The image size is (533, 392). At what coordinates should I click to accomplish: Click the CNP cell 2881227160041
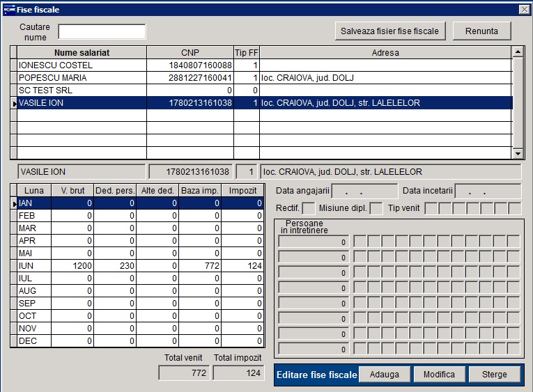point(190,78)
